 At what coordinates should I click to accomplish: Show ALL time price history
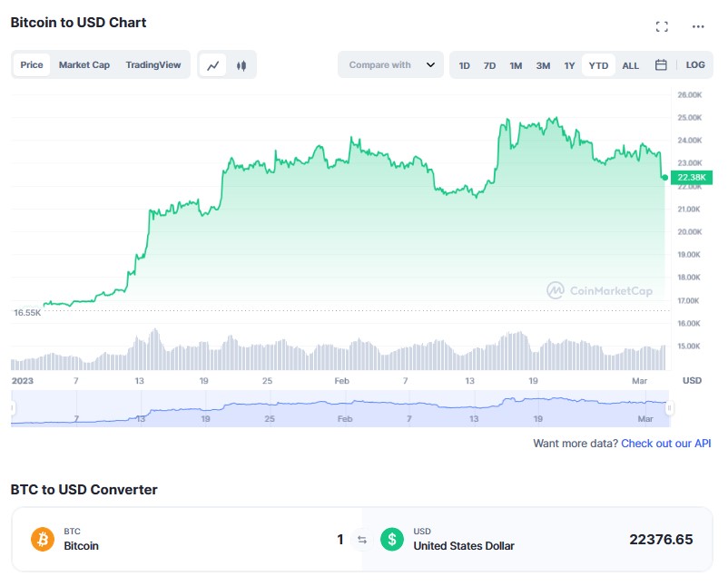pos(631,65)
